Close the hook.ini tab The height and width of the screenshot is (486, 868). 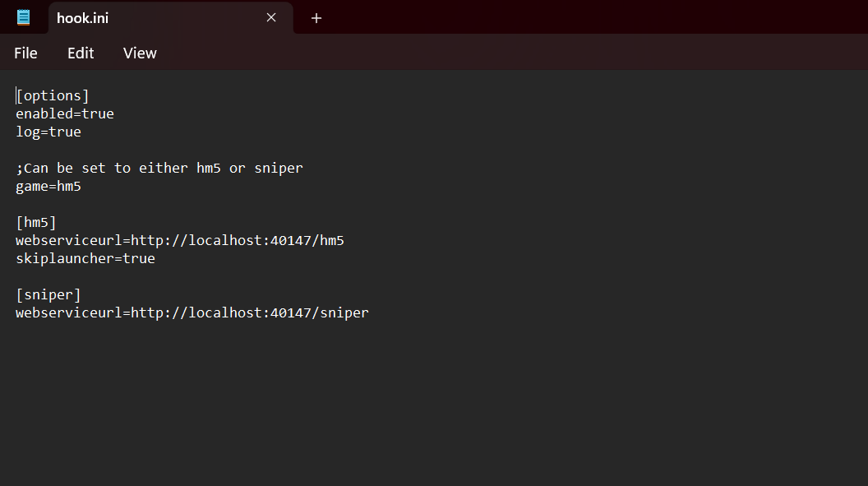click(x=271, y=18)
